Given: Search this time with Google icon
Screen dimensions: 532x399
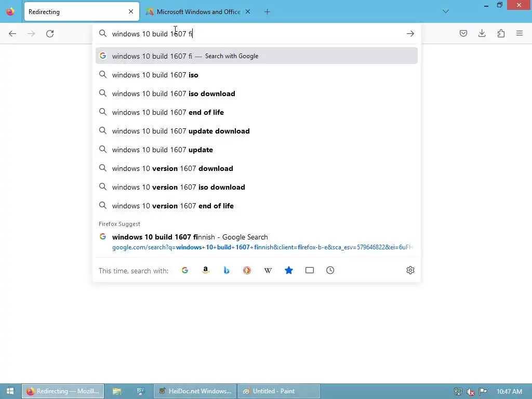Looking at the screenshot, I should (185, 270).
